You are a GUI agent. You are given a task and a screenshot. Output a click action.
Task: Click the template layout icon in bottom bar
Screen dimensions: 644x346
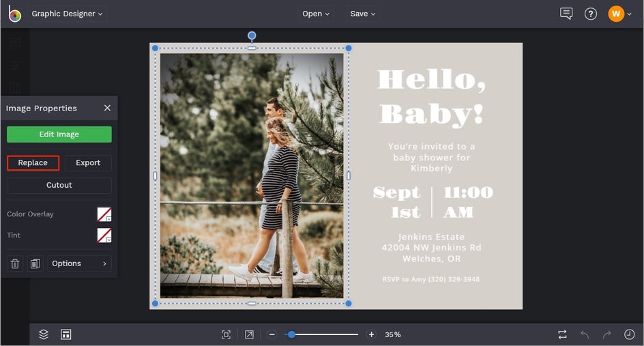pyautogui.click(x=65, y=334)
